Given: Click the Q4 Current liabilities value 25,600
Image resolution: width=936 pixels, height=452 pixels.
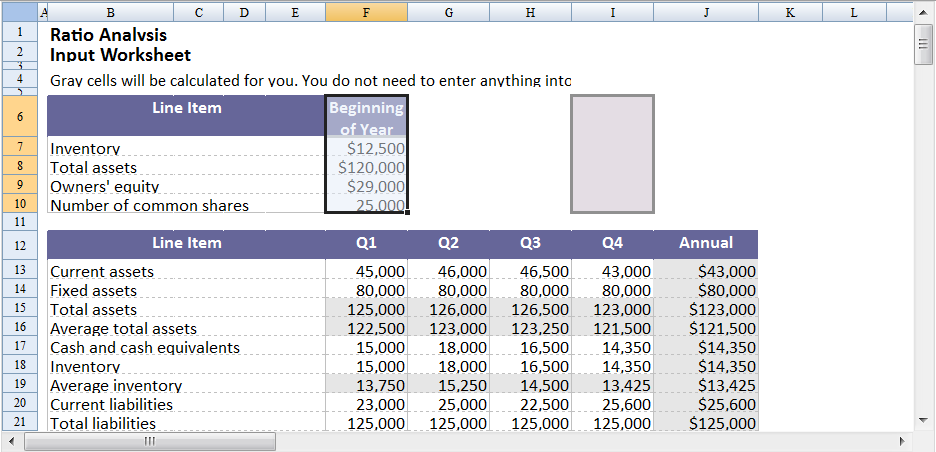Looking at the screenshot, I should 612,404.
